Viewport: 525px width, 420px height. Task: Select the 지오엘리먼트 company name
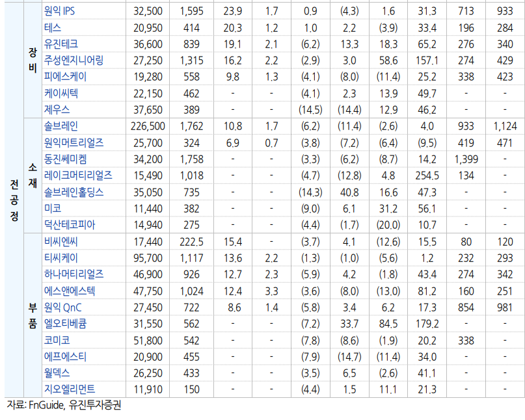[x=70, y=389]
